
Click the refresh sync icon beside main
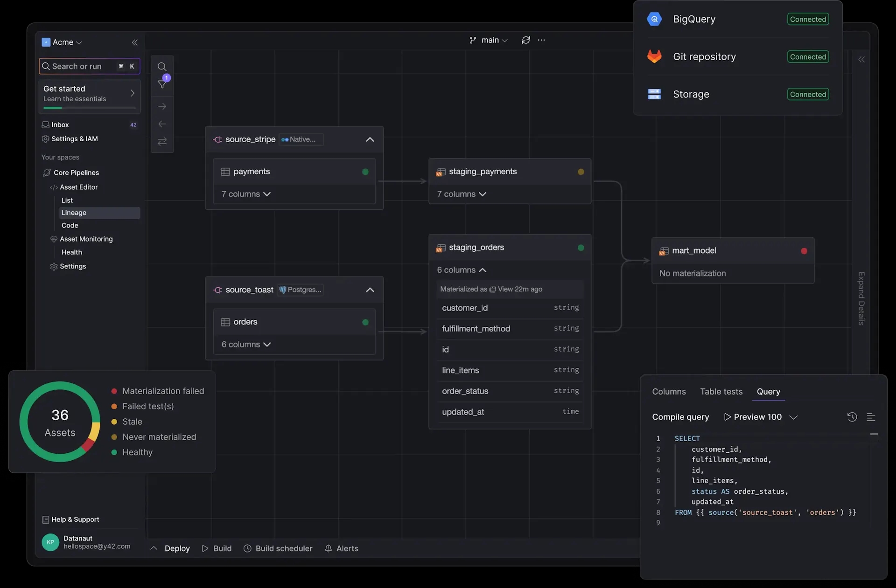click(526, 40)
